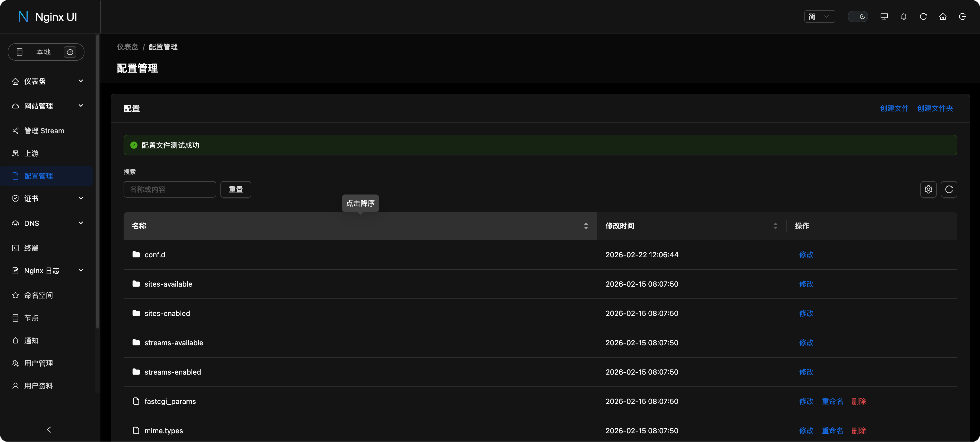Screen dimensions: 980x442
Task: Focus the 名称或内容 search field
Action: click(x=170, y=189)
